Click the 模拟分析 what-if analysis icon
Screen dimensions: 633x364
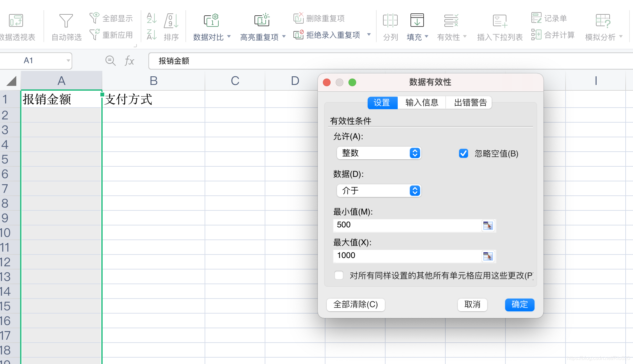[603, 20]
